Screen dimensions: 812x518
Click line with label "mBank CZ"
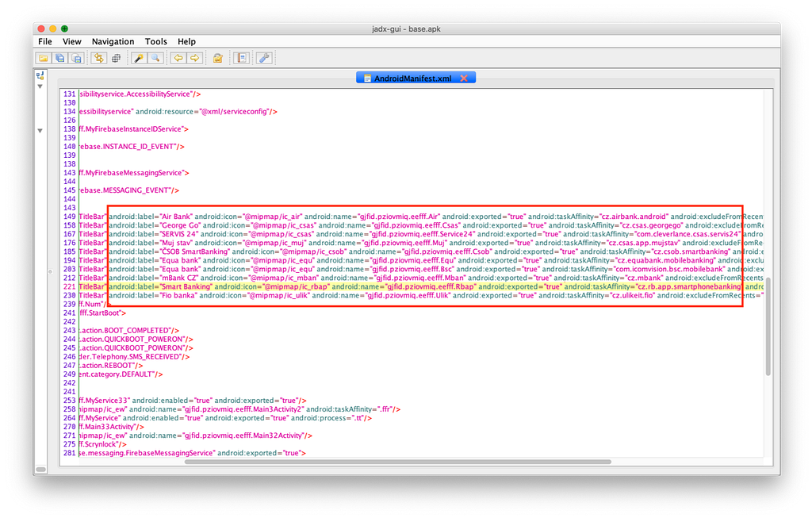[420, 278]
